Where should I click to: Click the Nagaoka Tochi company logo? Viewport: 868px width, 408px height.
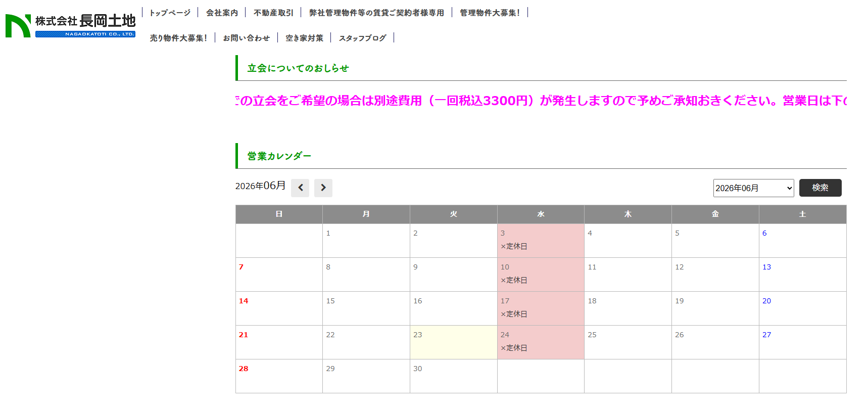point(70,26)
